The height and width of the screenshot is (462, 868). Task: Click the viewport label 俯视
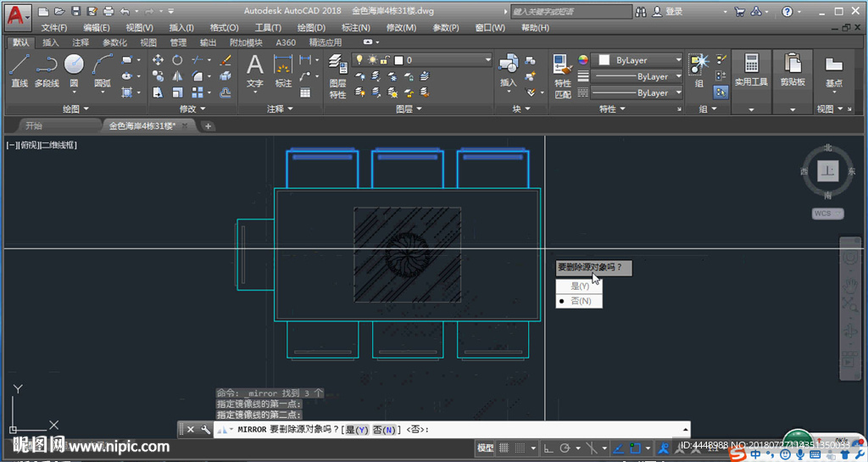click(x=30, y=145)
